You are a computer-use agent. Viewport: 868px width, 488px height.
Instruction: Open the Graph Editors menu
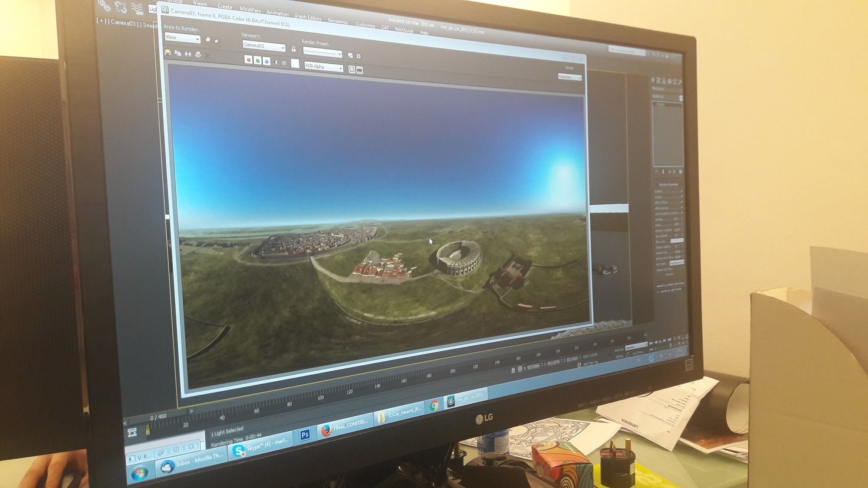pyautogui.click(x=307, y=17)
